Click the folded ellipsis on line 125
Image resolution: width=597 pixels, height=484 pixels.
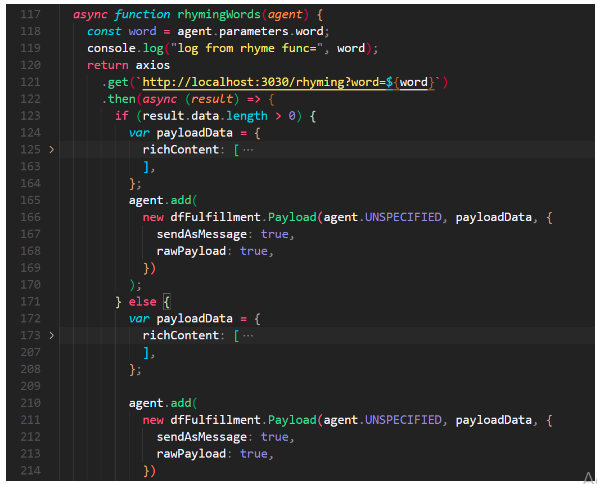[x=248, y=150]
